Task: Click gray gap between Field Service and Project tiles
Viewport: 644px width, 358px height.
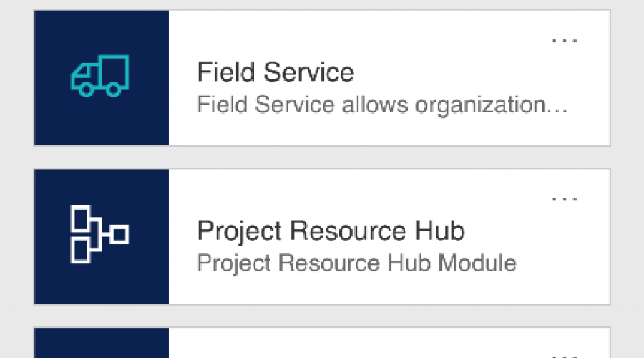Action: point(322,157)
